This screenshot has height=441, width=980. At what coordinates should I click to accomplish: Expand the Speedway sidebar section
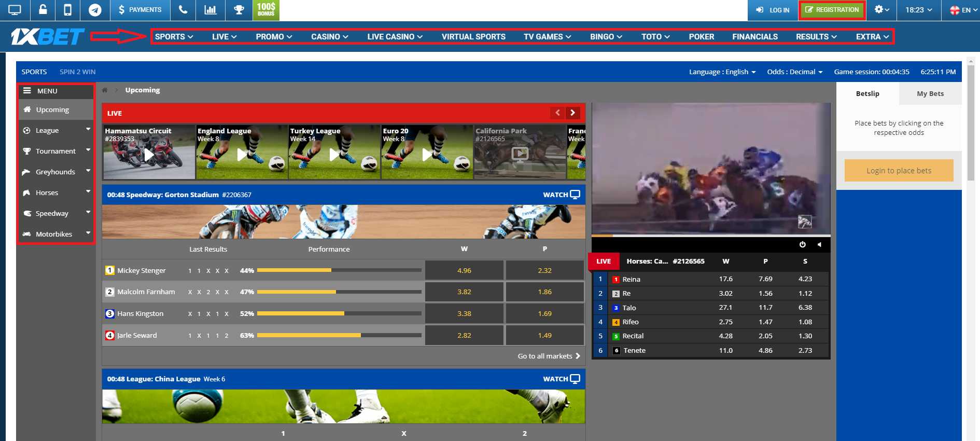click(88, 212)
